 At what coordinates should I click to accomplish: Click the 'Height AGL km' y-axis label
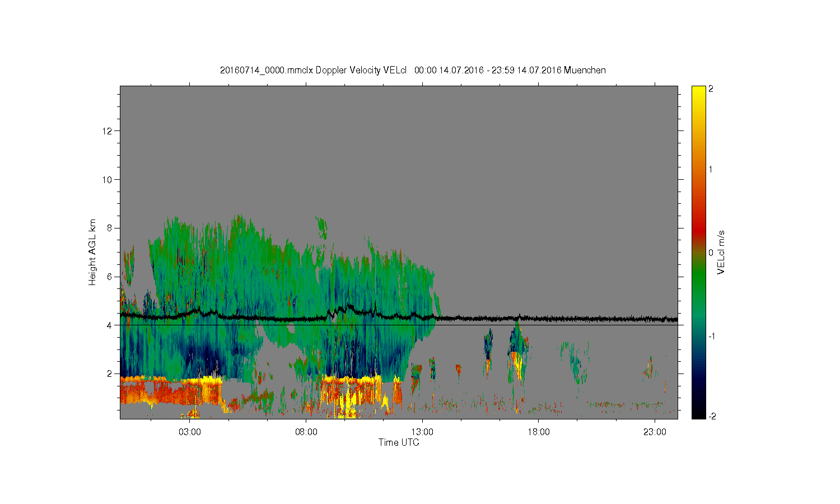92,252
